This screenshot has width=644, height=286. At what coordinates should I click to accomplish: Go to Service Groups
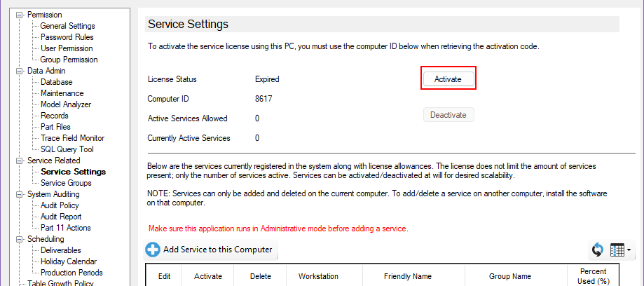point(66,183)
